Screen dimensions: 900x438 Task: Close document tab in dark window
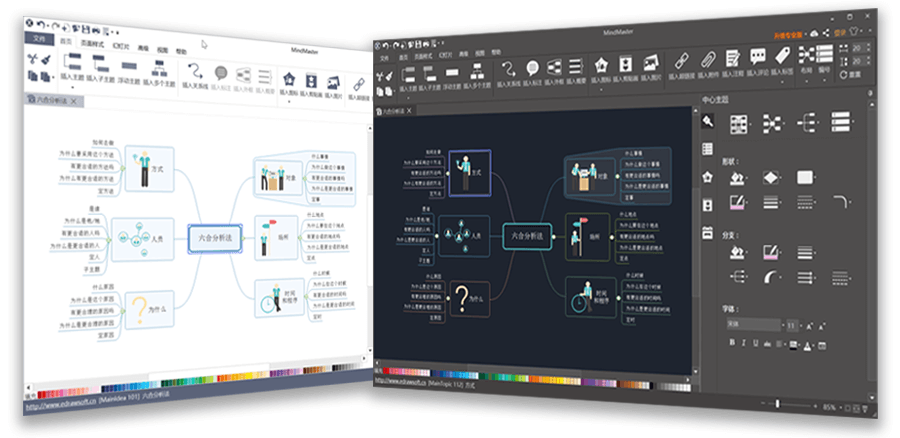[409, 110]
